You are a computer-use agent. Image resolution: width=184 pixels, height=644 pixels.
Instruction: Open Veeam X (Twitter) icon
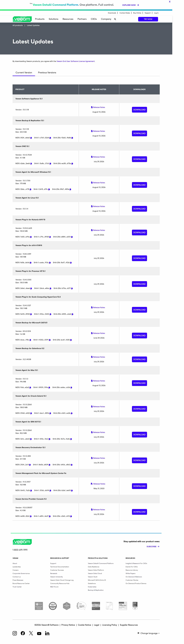coord(31,633)
